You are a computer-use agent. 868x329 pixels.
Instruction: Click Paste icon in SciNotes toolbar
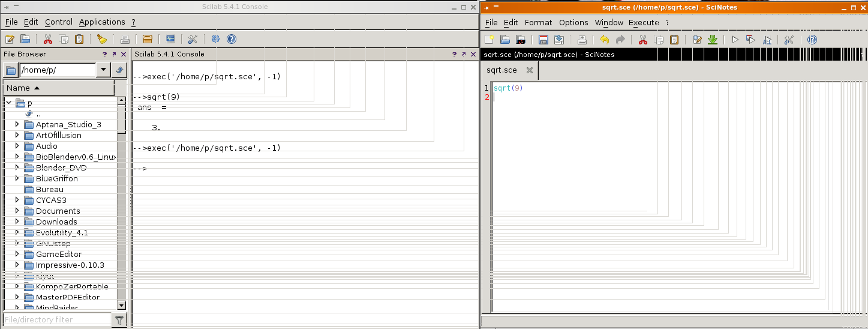(x=674, y=40)
